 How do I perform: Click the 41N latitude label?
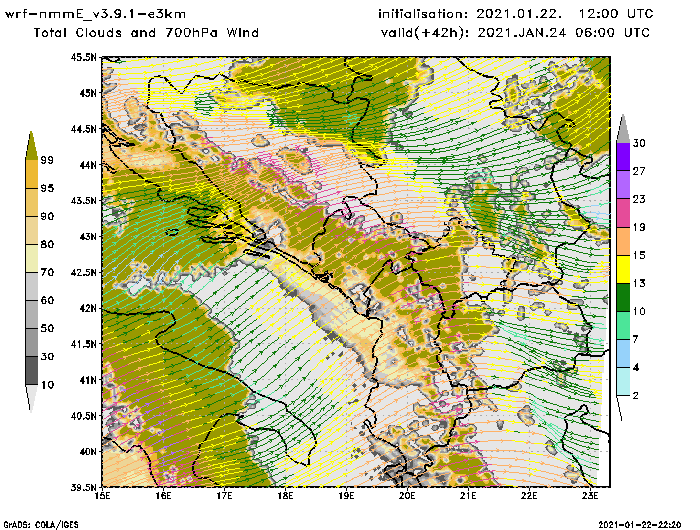(88, 380)
